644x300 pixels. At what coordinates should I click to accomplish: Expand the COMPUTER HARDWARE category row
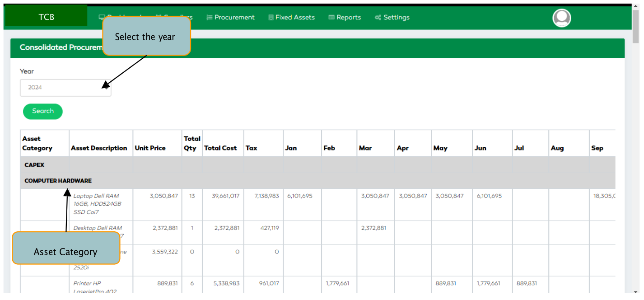point(58,180)
